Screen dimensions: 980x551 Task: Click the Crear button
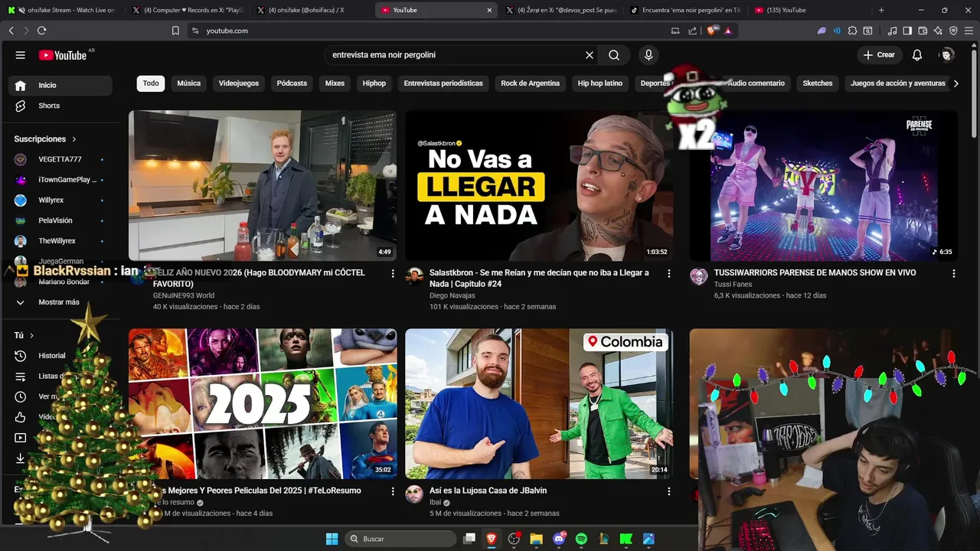click(x=879, y=55)
